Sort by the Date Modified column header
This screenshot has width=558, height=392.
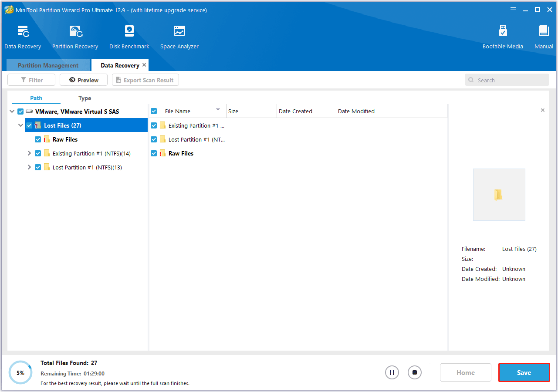click(x=392, y=111)
